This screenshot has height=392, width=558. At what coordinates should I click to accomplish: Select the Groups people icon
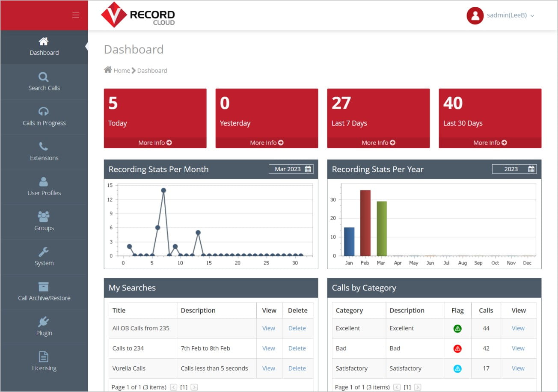pos(44,217)
